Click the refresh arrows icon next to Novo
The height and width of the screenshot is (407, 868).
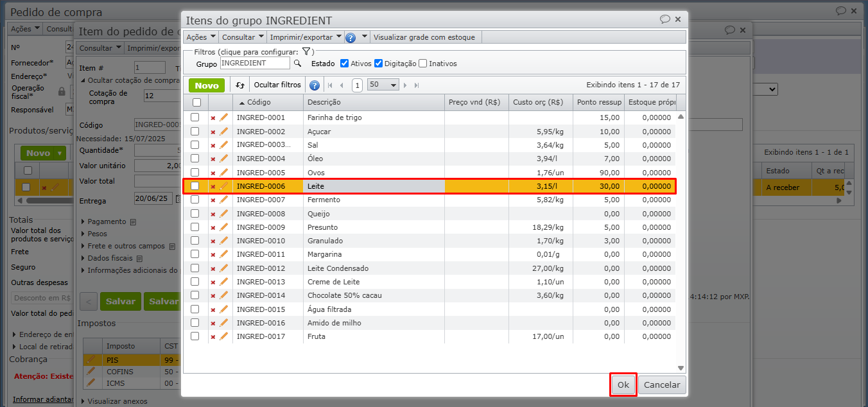(240, 85)
